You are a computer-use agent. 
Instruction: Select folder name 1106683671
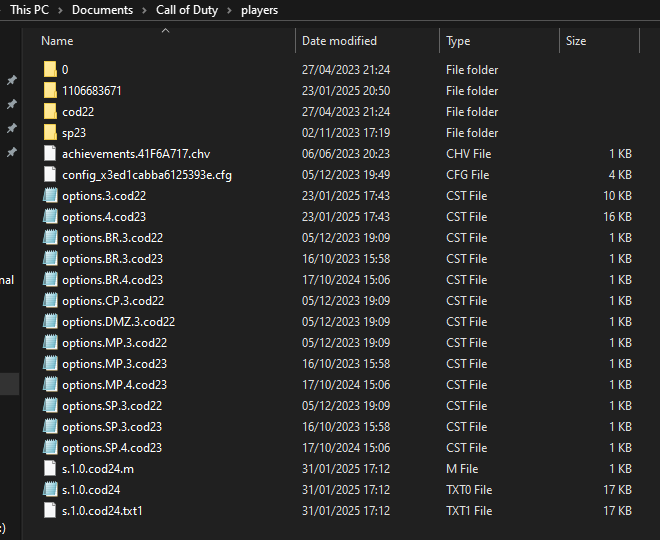tap(92, 91)
